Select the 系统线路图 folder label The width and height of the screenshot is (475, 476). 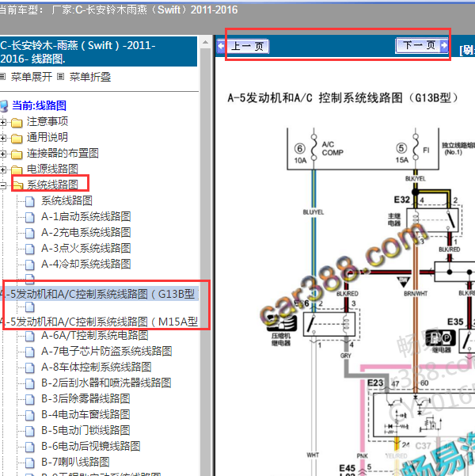(52, 185)
